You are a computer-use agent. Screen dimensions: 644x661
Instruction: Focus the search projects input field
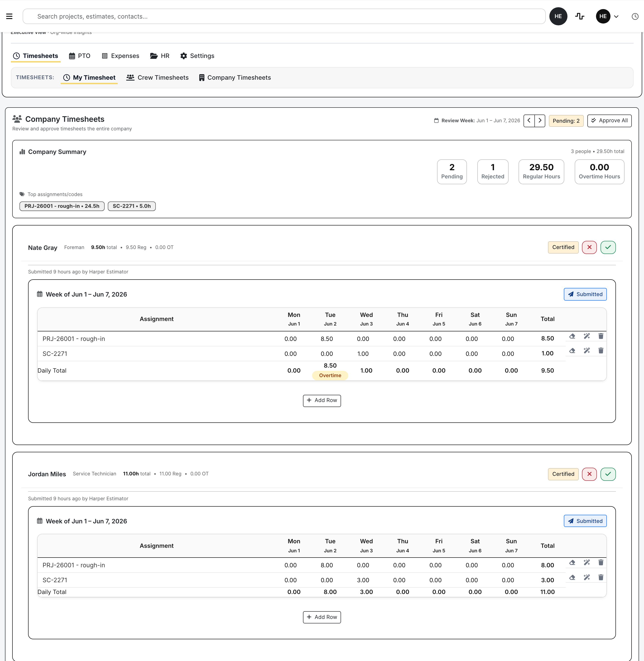click(284, 16)
